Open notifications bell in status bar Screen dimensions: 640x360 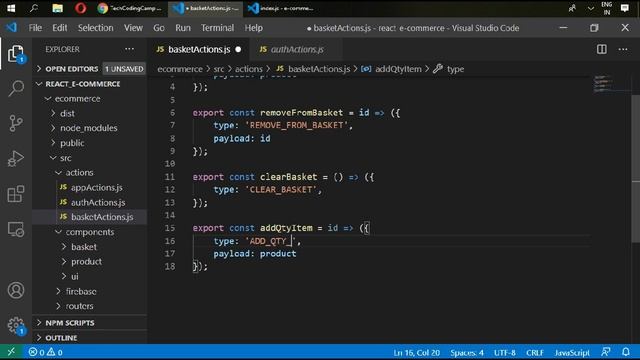(x=626, y=352)
